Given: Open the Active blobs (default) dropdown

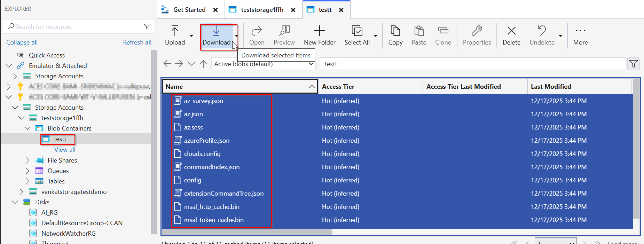Looking at the screenshot, I should (x=264, y=64).
